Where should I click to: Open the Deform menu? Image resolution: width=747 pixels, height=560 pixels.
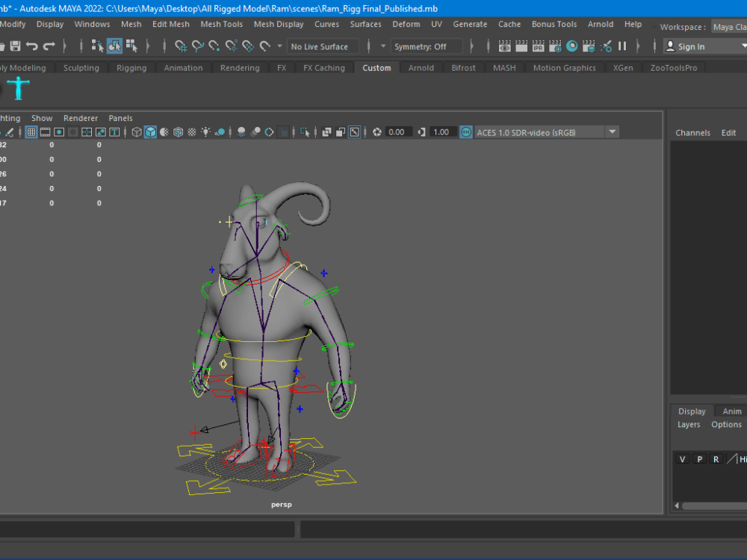click(x=406, y=24)
